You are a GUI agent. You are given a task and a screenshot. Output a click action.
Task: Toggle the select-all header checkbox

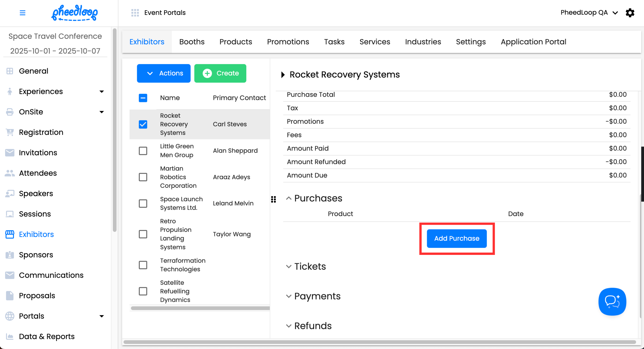coord(143,98)
